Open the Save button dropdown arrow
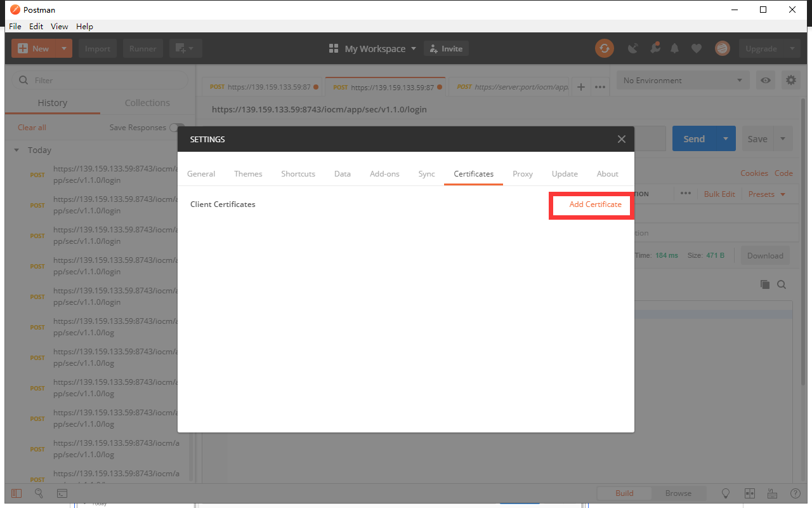 click(x=783, y=138)
